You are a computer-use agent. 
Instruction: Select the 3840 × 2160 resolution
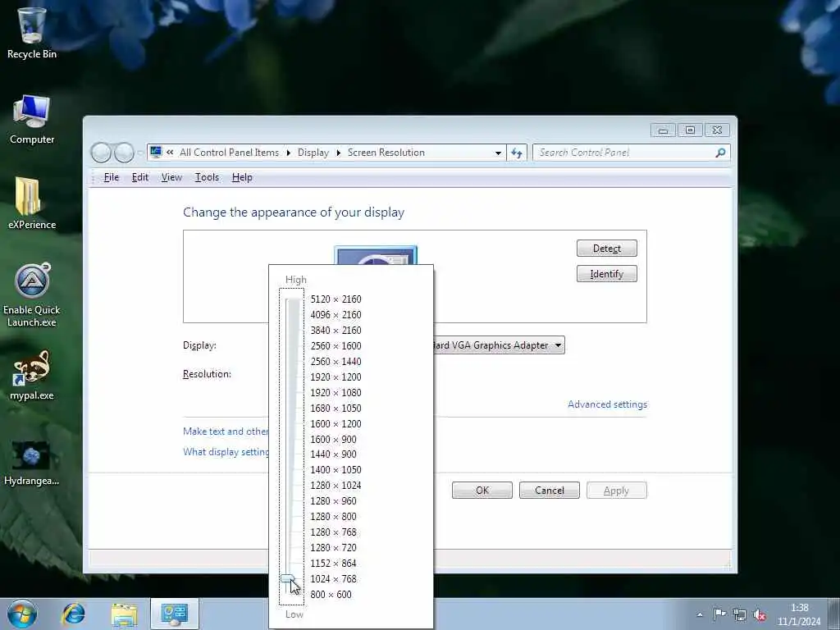coord(336,330)
